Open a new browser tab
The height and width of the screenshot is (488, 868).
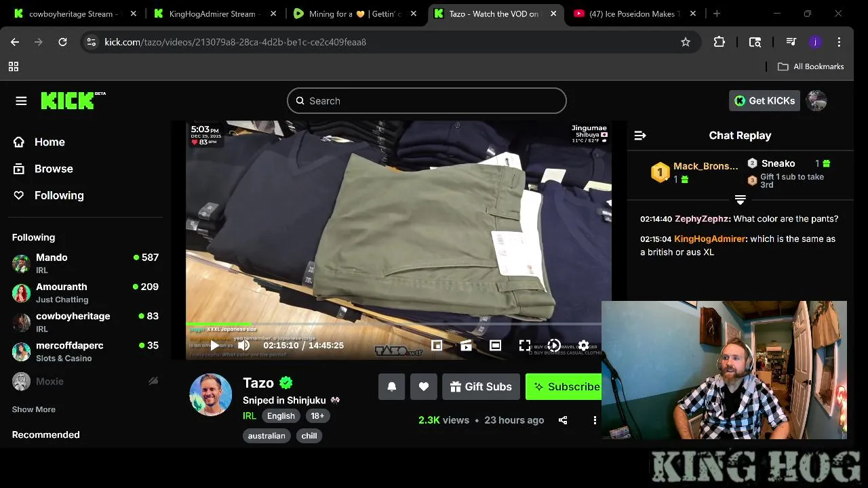(x=717, y=14)
